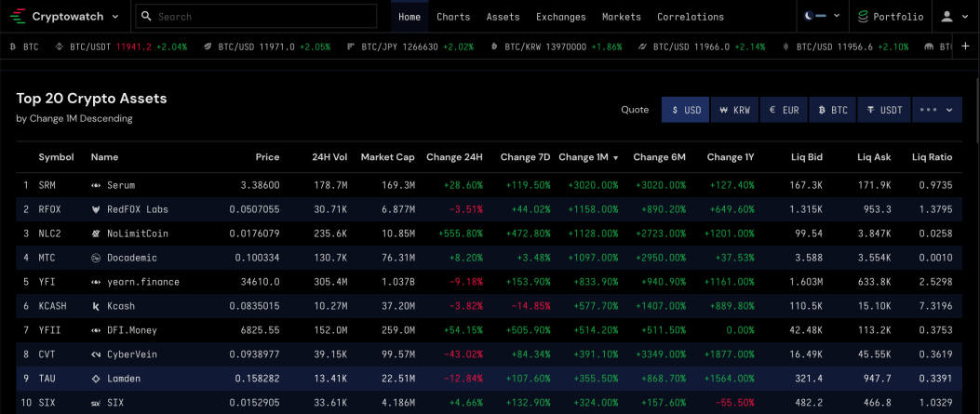Viewport: 980px width, 414px height.
Task: Click the SIX coin icon
Action: coord(96,403)
